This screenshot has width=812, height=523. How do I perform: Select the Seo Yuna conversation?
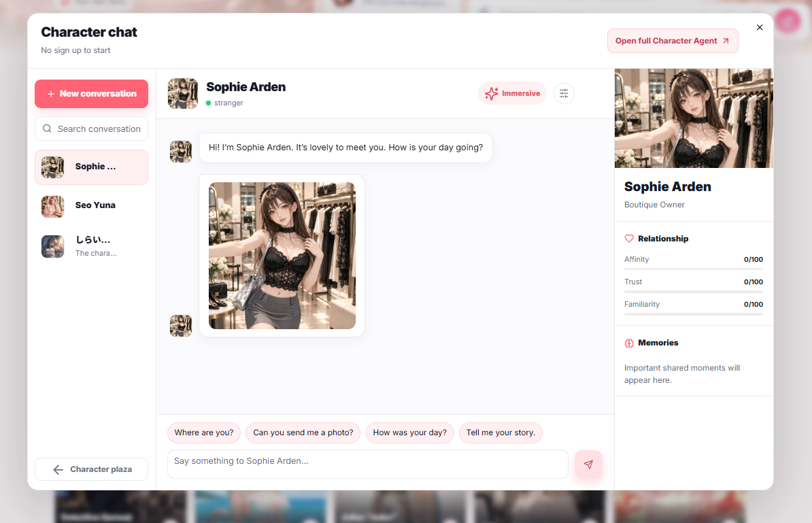[91, 206]
